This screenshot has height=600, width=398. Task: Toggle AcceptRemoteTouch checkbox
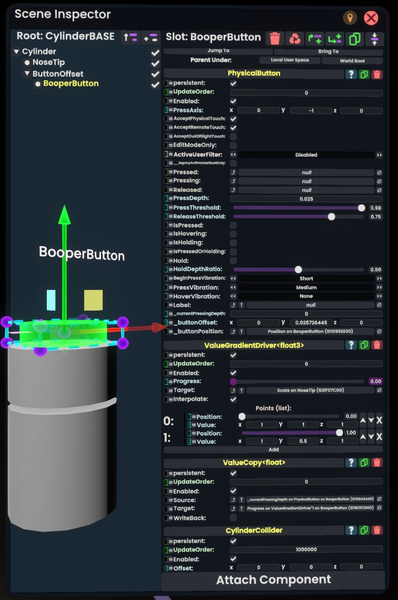click(233, 127)
